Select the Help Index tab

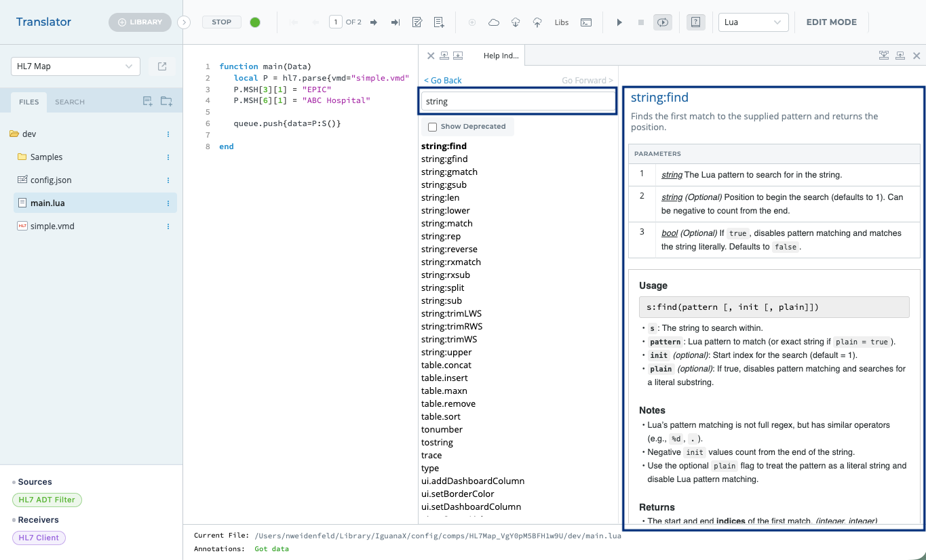point(501,56)
